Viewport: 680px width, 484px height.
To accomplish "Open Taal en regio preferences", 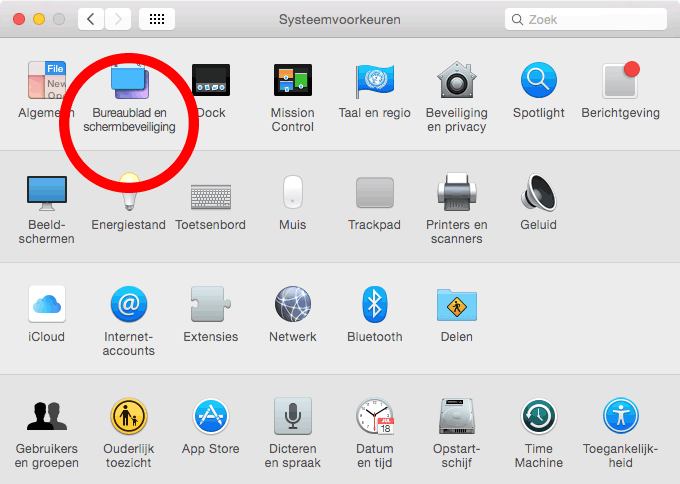I will point(375,82).
